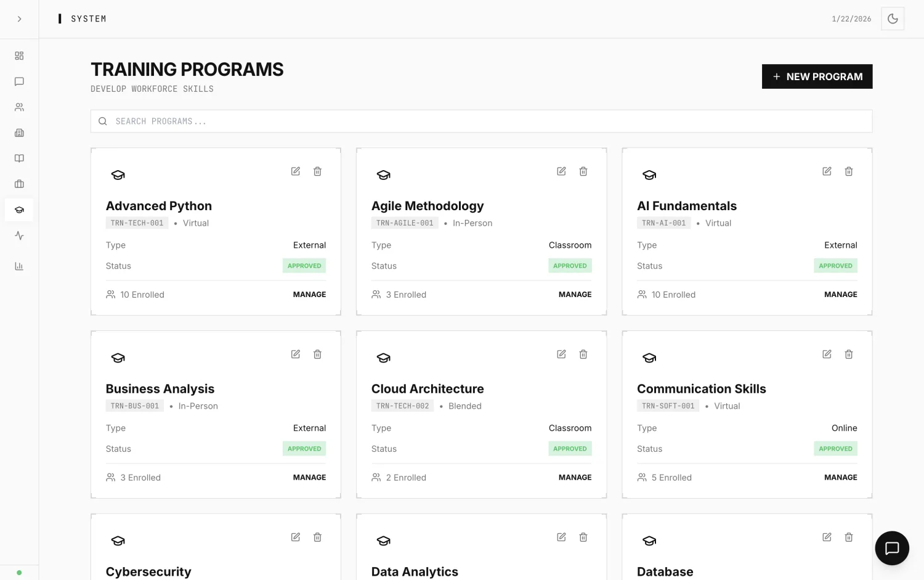This screenshot has width=924, height=580.
Task: Edit the Cybersecurity program
Action: [296, 537]
